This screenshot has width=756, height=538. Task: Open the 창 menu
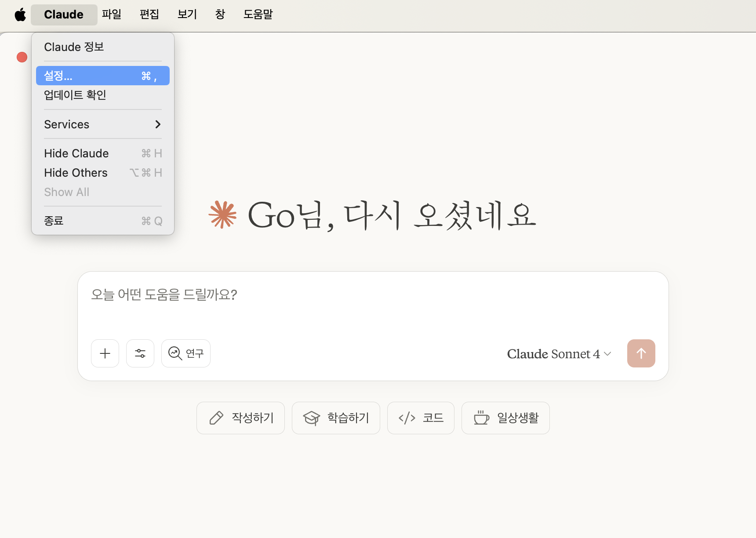pyautogui.click(x=220, y=15)
